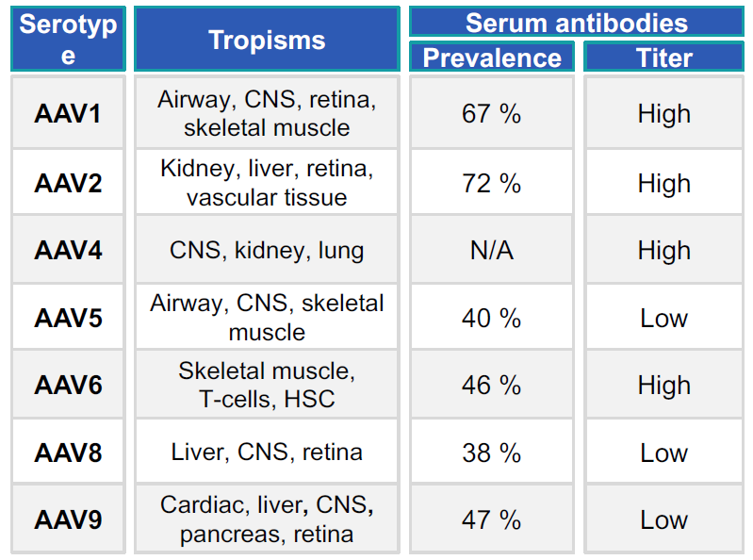This screenshot has height=560, width=753.
Task: Select the AAV6 serotype cell
Action: coord(68,385)
